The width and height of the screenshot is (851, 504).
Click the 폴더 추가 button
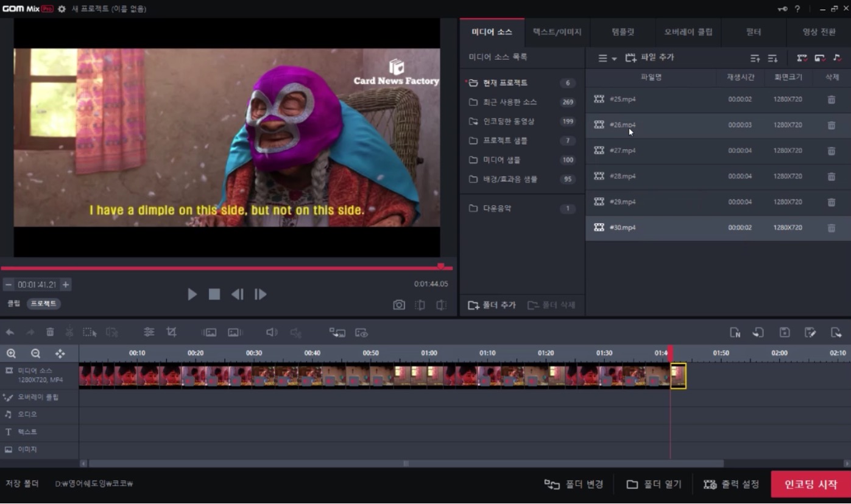pos(492,305)
